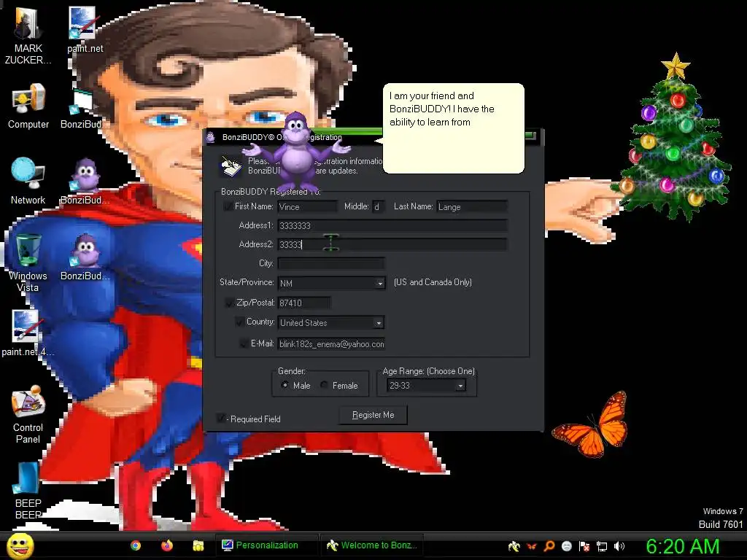Click the orange magnifier tray icon
Viewport: 747px width, 560px height.
tap(549, 546)
